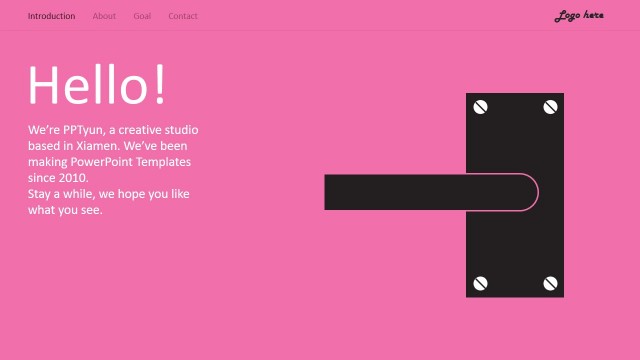Click the 'since 2010.' text line

58,178
